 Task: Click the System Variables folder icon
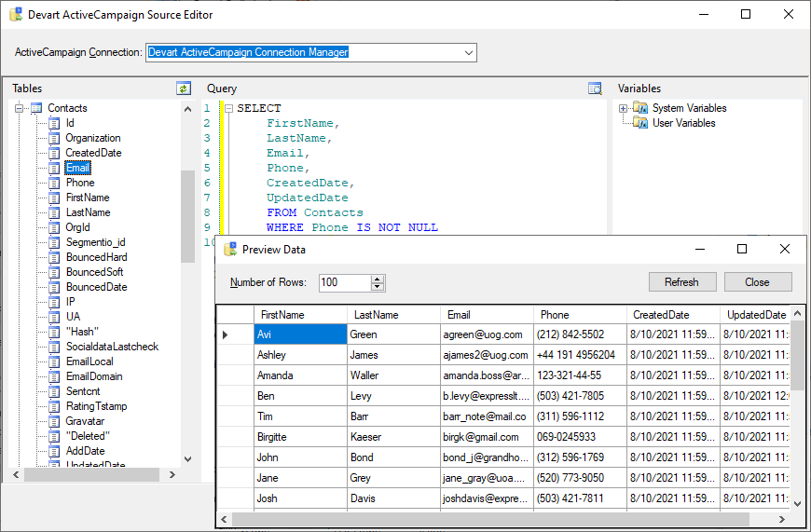pyautogui.click(x=640, y=108)
